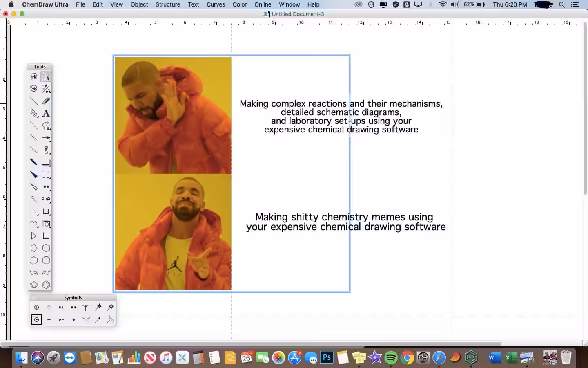Choose the Benzene ring tool
Image resolution: width=588 pixels, height=368 pixels.
pyautogui.click(x=46, y=285)
